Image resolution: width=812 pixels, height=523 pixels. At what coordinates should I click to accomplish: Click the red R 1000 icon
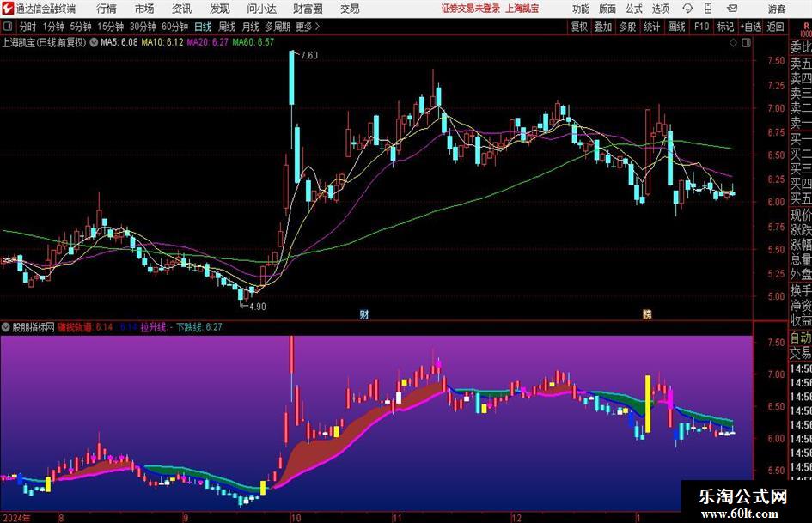pyautogui.click(x=805, y=29)
